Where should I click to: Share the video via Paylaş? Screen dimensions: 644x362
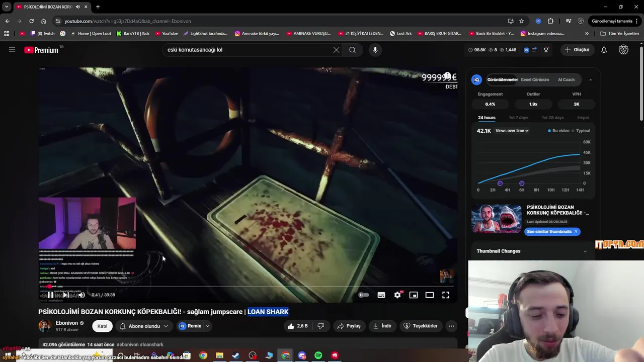click(x=349, y=326)
